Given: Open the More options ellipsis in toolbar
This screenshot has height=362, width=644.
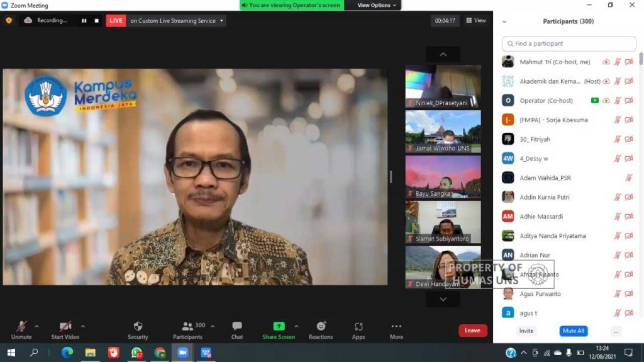Looking at the screenshot, I should 396,326.
